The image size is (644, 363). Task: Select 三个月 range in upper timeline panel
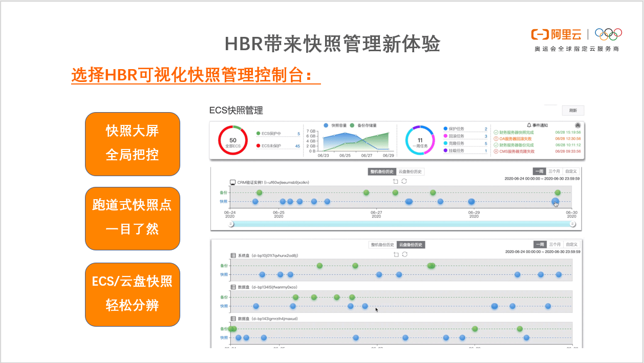click(x=554, y=172)
